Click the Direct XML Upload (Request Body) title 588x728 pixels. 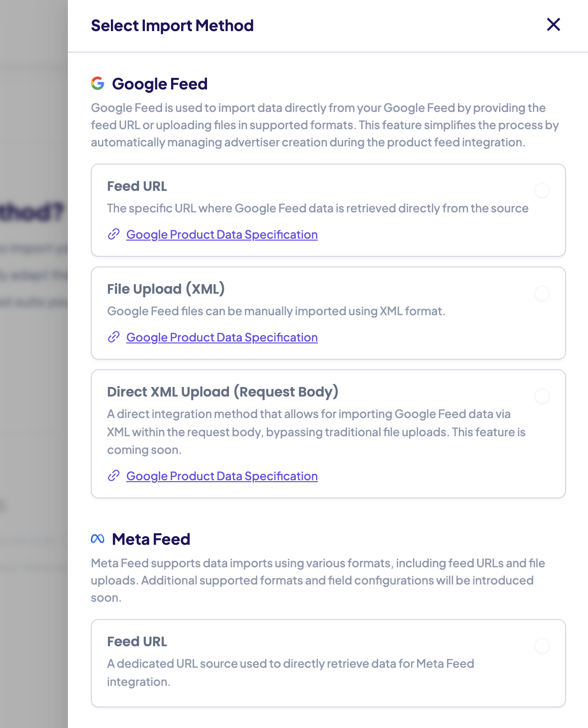(x=223, y=392)
